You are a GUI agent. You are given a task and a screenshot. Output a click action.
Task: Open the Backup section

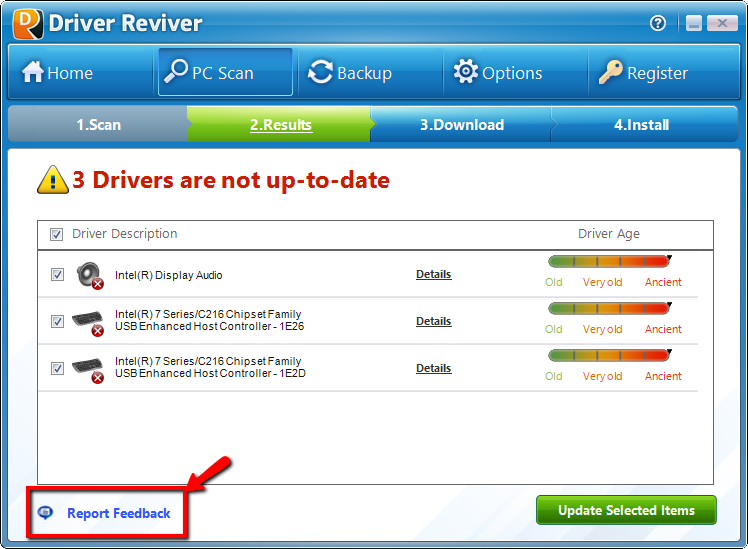[x=350, y=73]
